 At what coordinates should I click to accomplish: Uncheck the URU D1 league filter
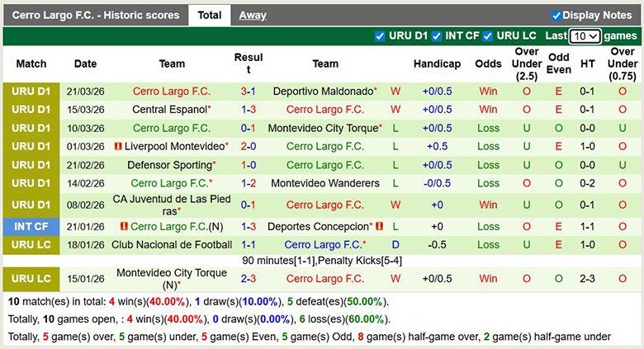(380, 36)
